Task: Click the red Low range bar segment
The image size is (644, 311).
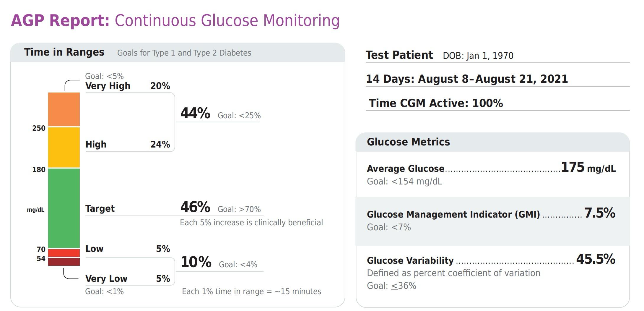Action: coord(64,253)
